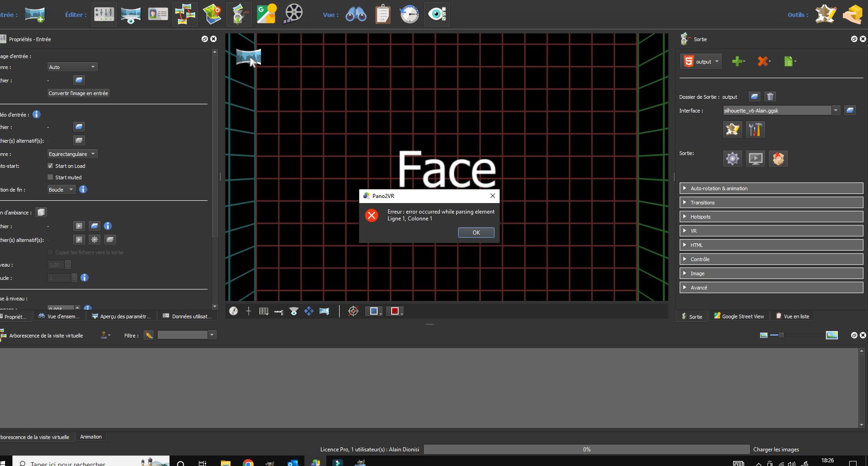
Task: Click the barrier limits icon
Action: (279, 311)
